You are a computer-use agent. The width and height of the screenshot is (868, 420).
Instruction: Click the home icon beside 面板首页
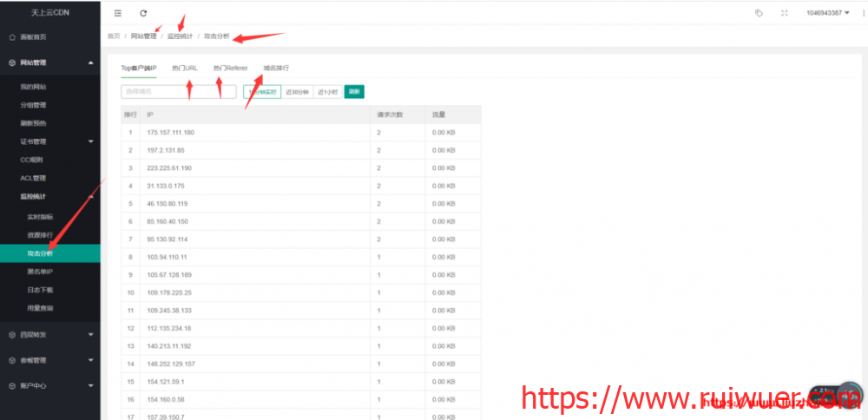coord(11,37)
